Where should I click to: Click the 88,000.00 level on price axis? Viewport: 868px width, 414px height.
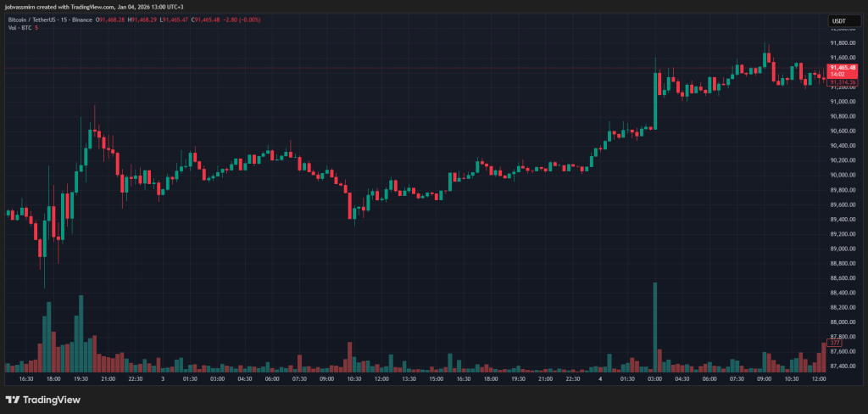pos(842,322)
